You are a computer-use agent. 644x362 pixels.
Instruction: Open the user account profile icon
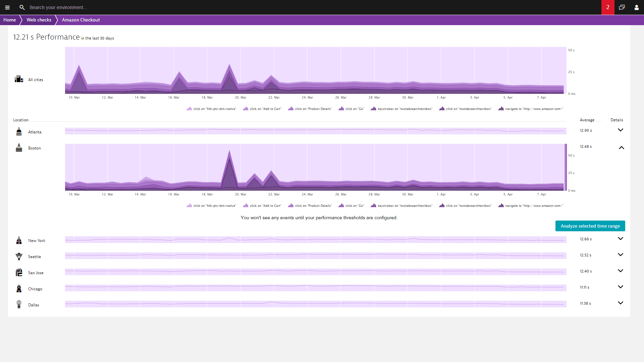point(637,7)
